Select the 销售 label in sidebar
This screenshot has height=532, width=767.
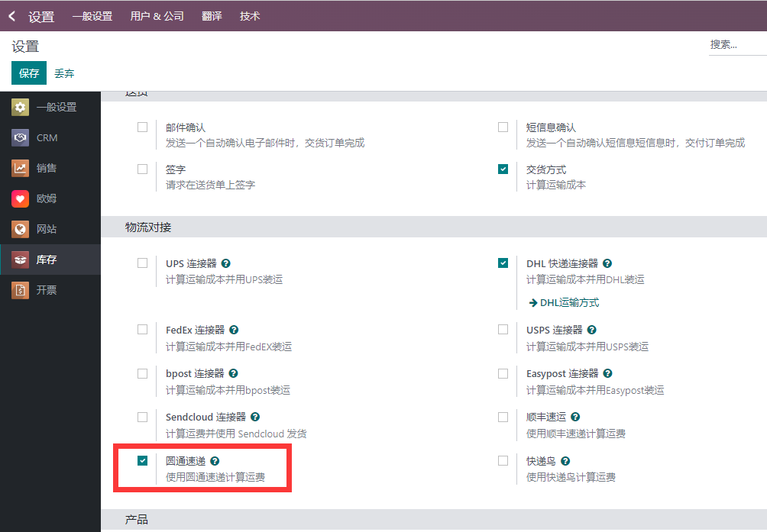[x=47, y=168]
